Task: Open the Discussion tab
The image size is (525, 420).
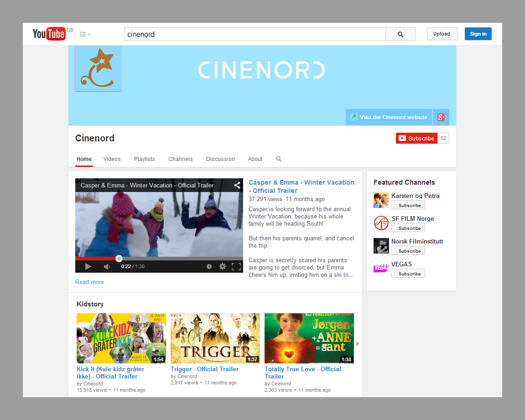Action: [220, 159]
